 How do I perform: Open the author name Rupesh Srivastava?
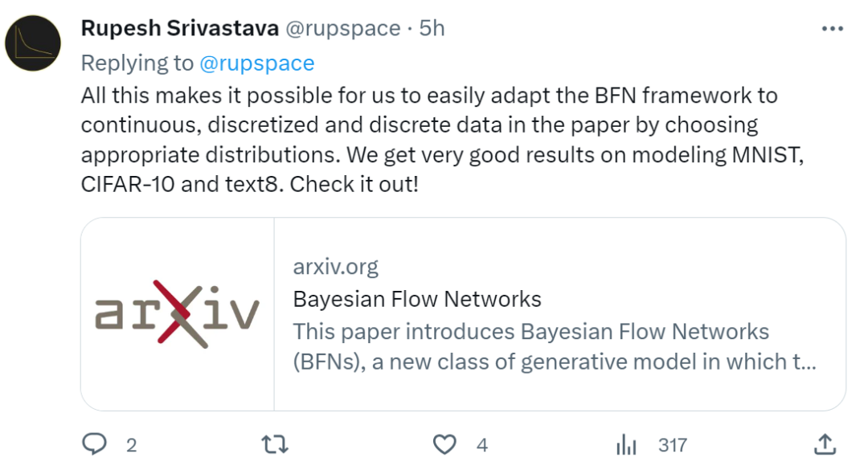180,27
